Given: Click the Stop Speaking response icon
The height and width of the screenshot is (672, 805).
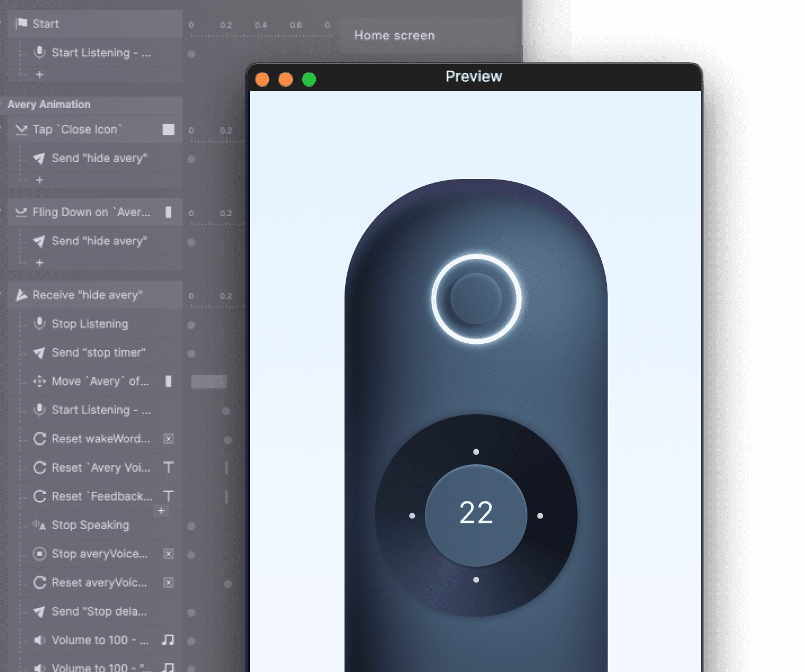Looking at the screenshot, I should tap(39, 525).
